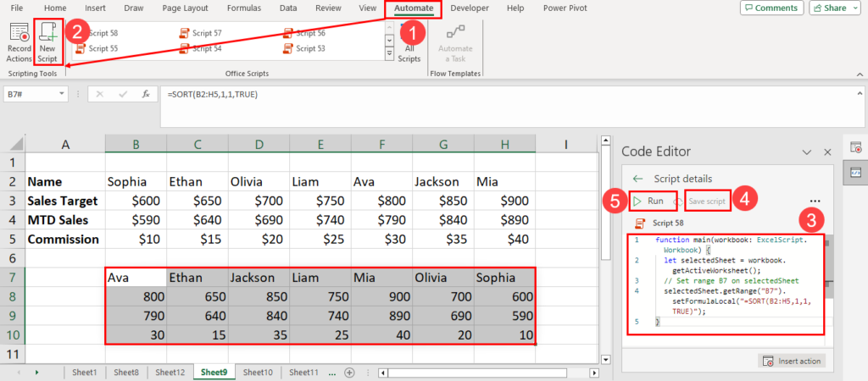868x381 pixels.
Task: Click vertical scrollbar up arrow
Action: point(605,141)
